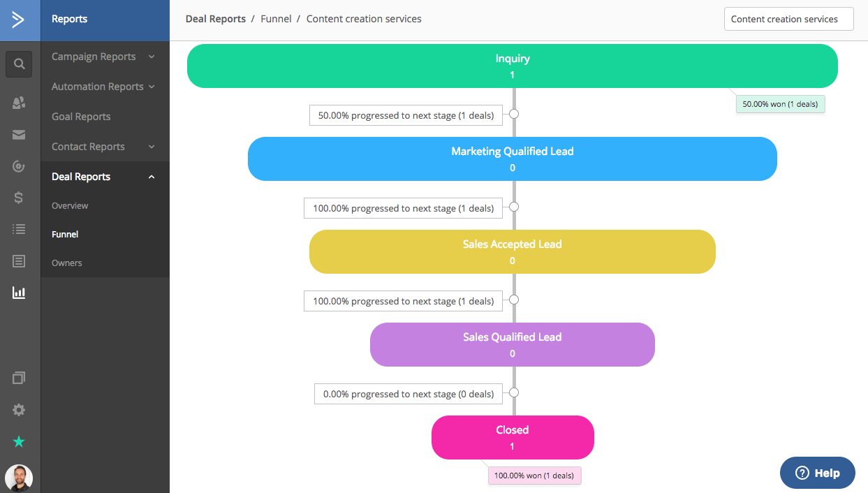This screenshot has width=868, height=493.
Task: Open the Settings gear icon
Action: (x=20, y=410)
